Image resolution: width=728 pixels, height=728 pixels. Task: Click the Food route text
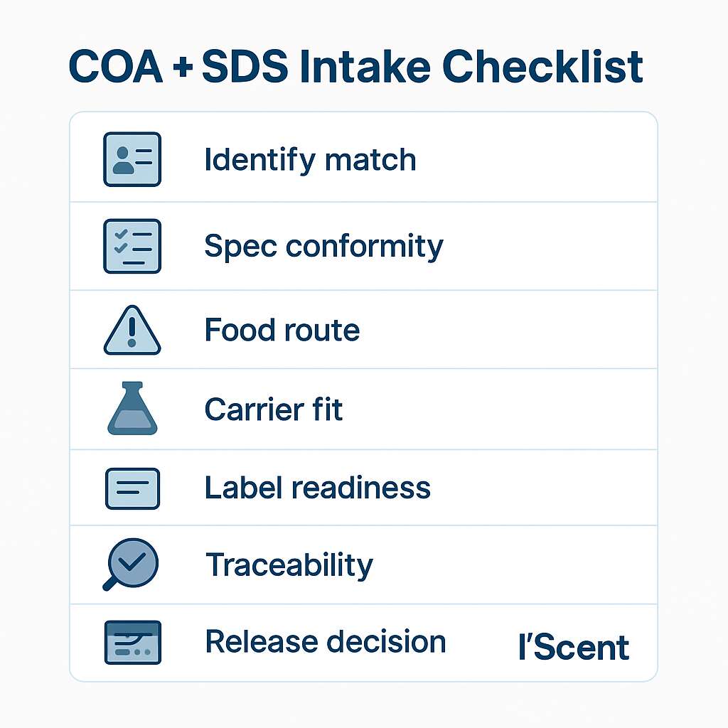[282, 331]
